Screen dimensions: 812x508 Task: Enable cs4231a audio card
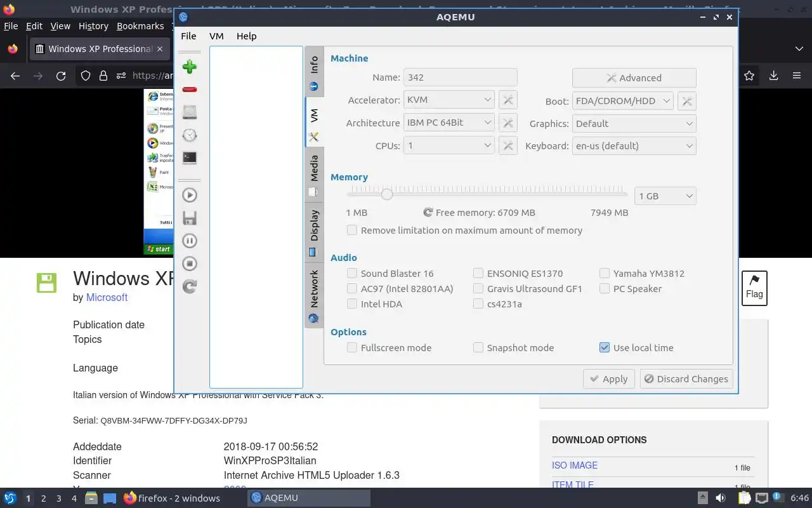coord(478,304)
